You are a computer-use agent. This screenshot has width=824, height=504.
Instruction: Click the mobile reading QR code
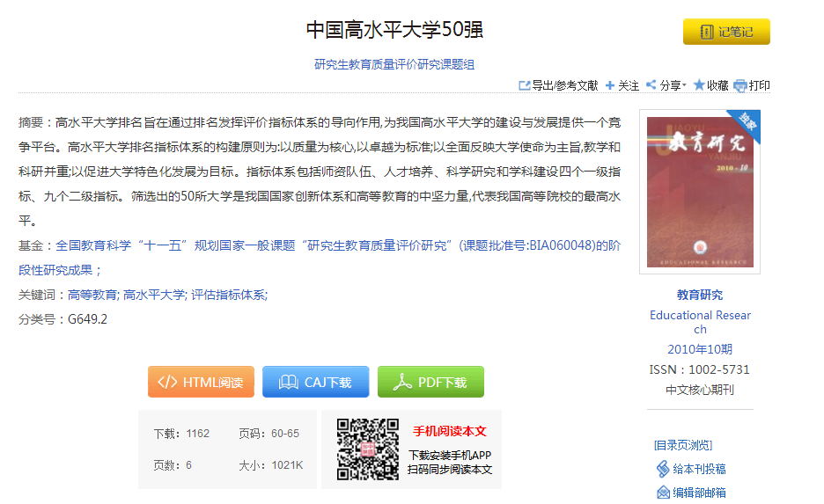point(367,449)
